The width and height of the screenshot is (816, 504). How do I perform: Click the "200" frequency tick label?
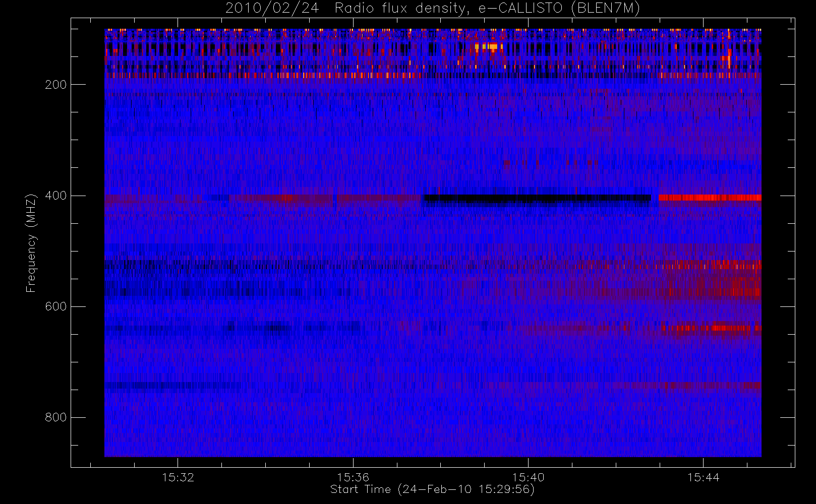click(55, 85)
